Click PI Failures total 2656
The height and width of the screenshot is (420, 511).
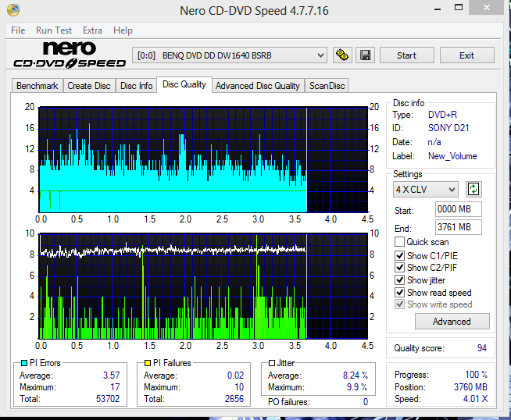point(234,399)
